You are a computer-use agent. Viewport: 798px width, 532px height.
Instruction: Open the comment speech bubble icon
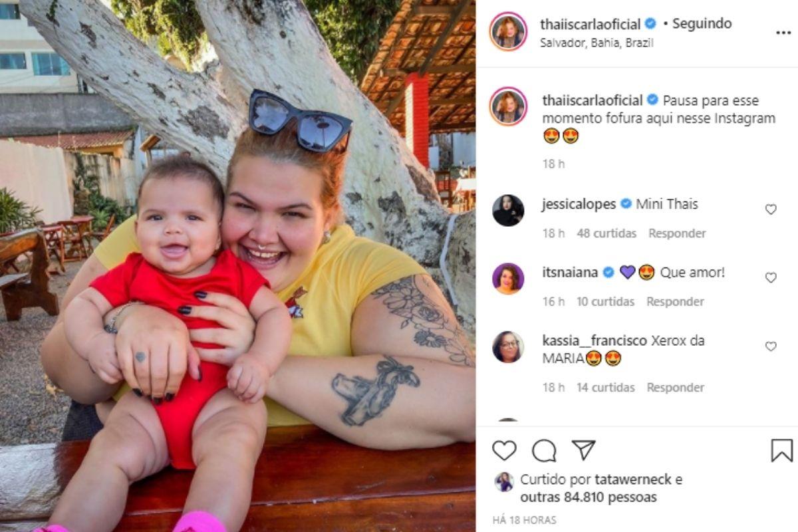point(544,450)
